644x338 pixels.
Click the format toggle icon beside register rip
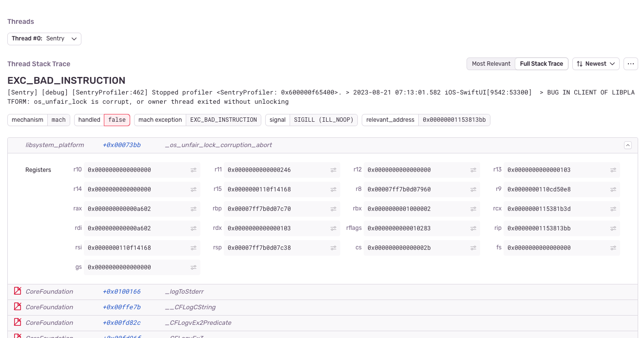613,228
